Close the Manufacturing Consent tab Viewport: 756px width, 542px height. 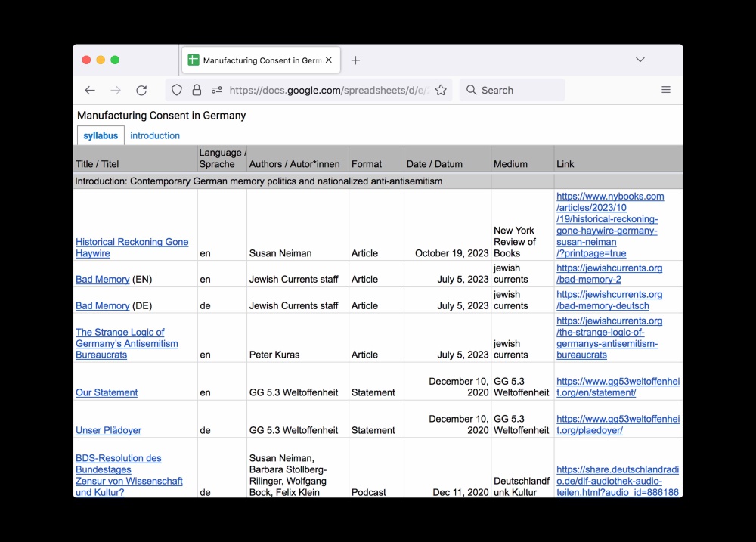(329, 60)
